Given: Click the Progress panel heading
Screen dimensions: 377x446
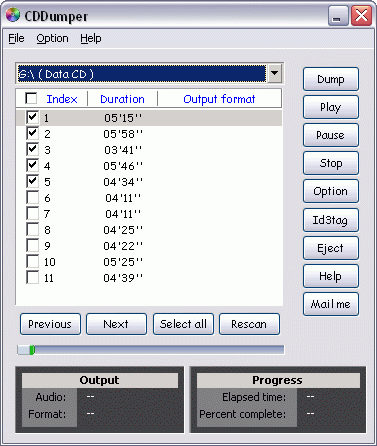Looking at the screenshot, I should (278, 380).
